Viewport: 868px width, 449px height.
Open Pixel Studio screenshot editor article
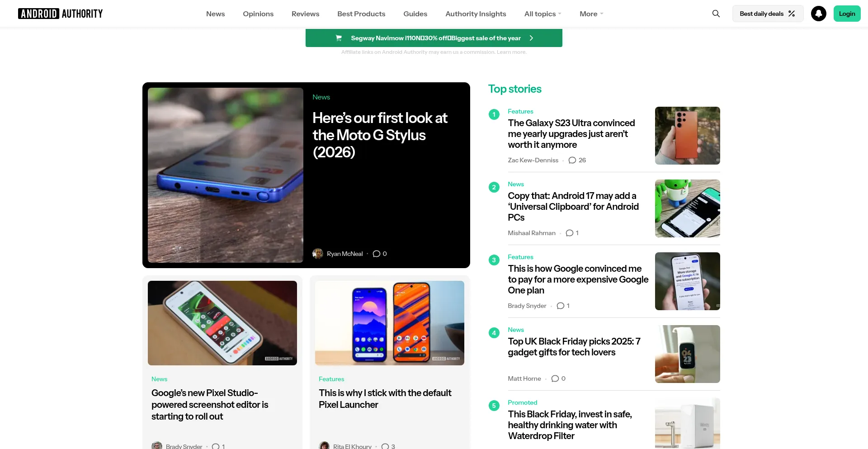(210, 405)
